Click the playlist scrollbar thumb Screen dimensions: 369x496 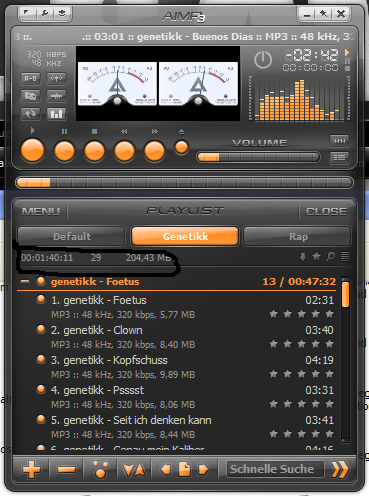[x=345, y=294]
